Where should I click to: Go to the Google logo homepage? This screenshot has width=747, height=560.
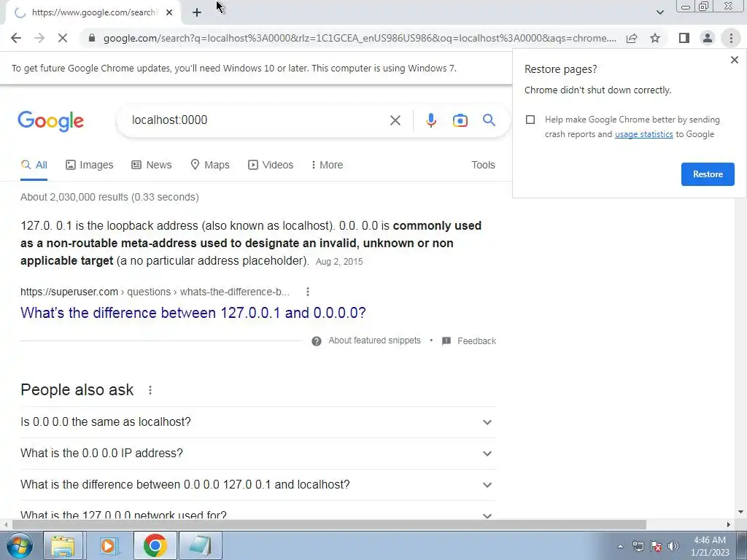pos(50,121)
